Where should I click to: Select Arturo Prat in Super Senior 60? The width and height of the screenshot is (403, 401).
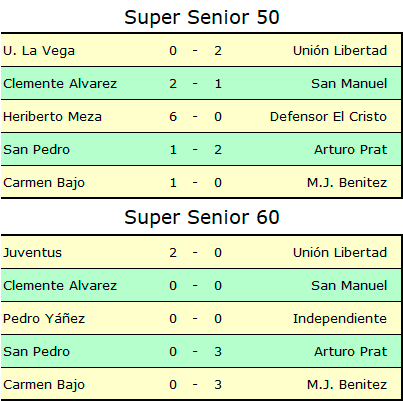[351, 352]
